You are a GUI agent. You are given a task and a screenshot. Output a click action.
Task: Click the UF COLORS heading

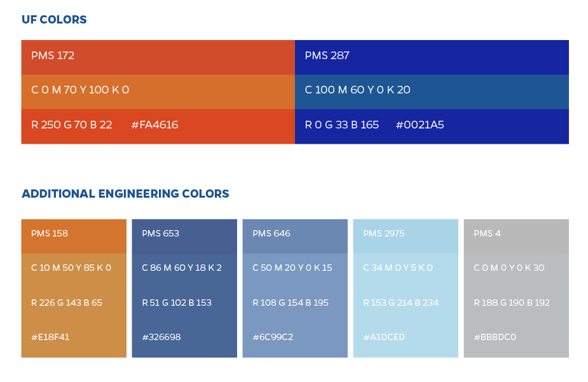pos(54,20)
